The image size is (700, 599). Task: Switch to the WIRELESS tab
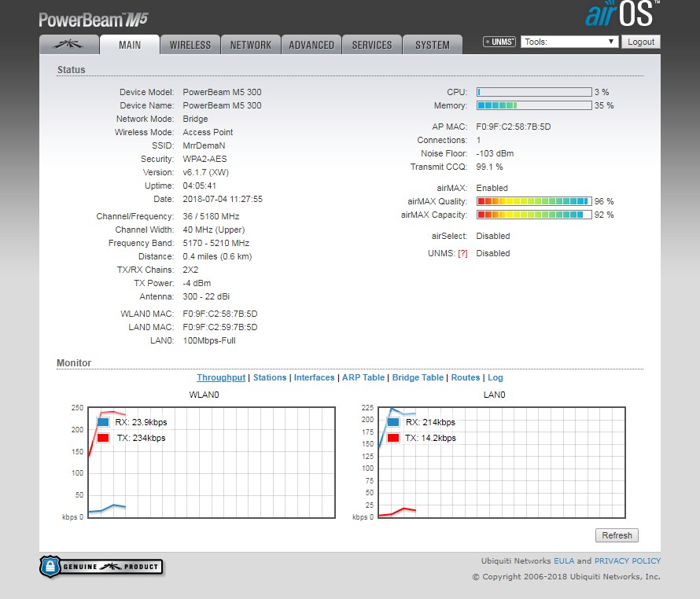click(190, 45)
